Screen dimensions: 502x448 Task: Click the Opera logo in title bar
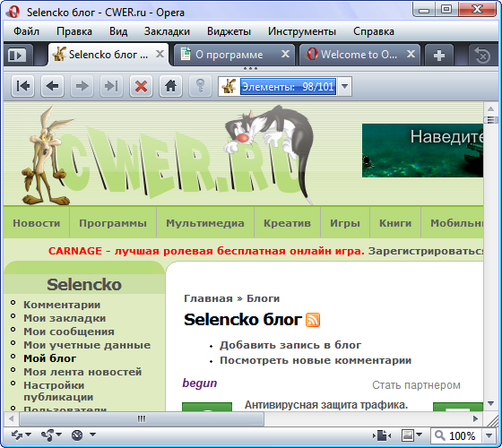[x=13, y=13]
